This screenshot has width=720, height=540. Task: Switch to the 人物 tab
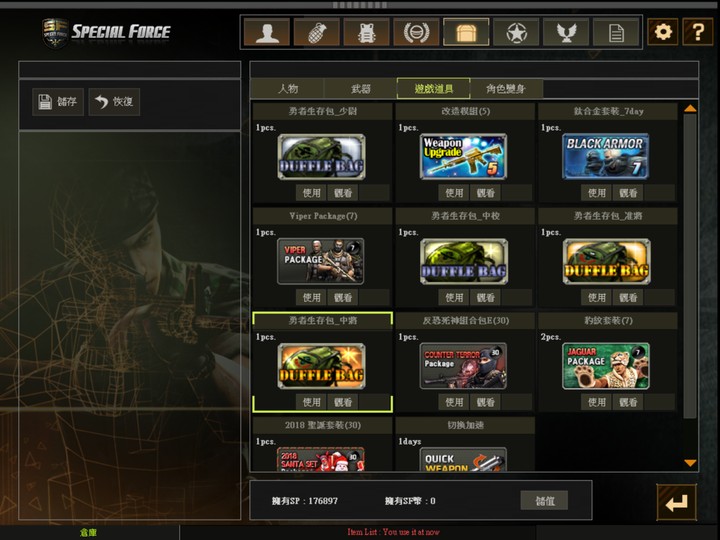click(288, 89)
